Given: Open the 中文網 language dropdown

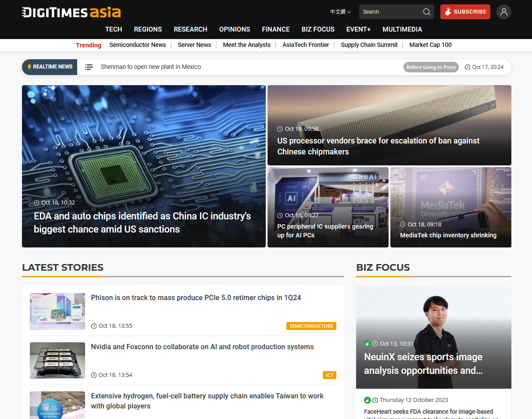Looking at the screenshot, I should pos(340,12).
